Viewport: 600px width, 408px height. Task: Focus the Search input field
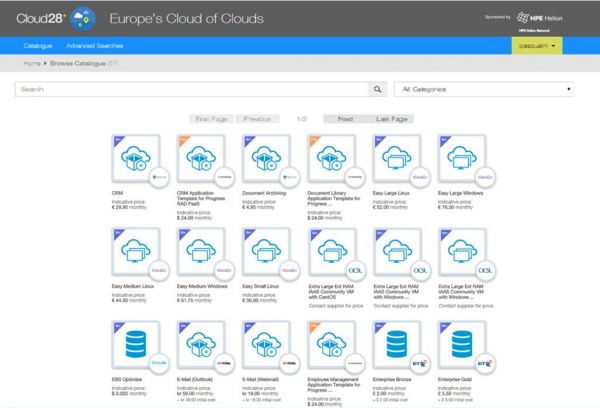pos(190,89)
